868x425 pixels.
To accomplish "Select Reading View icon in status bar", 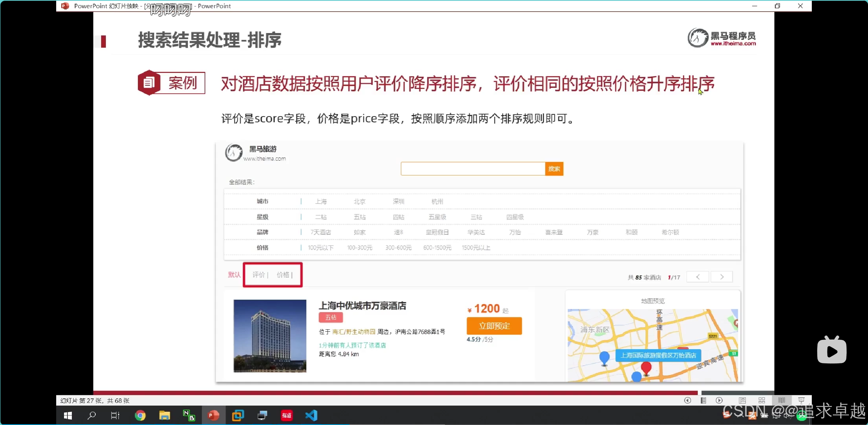I will [x=782, y=400].
